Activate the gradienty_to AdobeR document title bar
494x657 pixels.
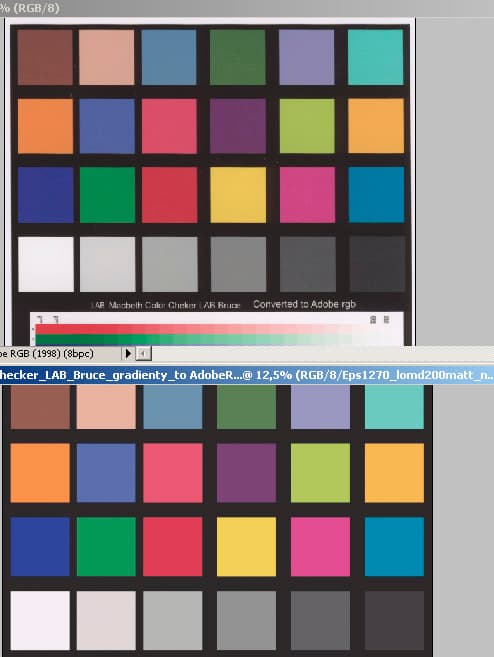pos(247,375)
